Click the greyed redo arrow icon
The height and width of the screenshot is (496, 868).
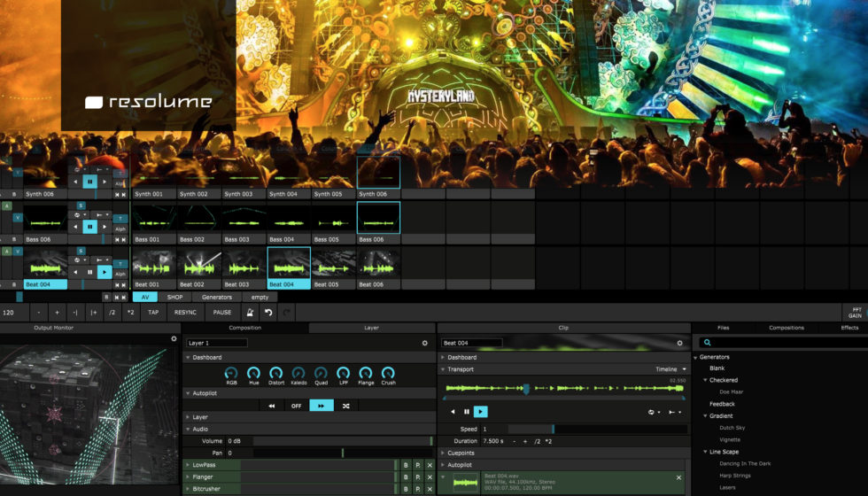point(286,312)
